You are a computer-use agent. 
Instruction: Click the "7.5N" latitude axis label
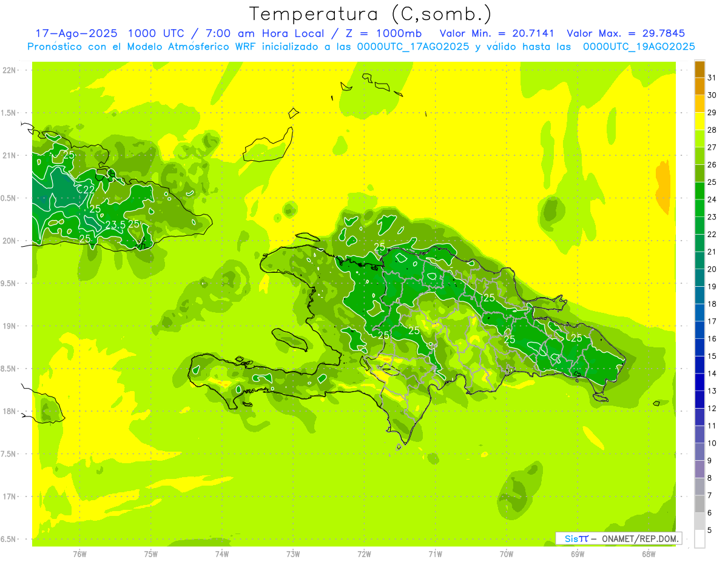click(x=9, y=454)
